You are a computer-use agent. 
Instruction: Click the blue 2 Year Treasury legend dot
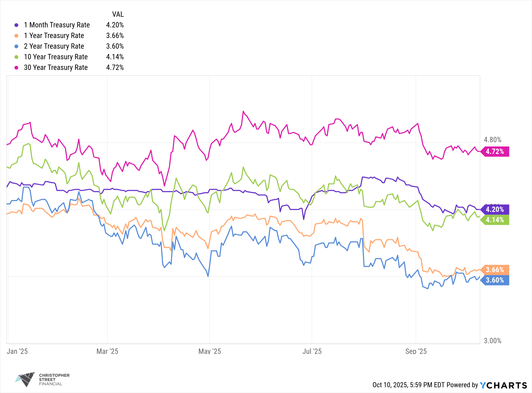[16, 46]
